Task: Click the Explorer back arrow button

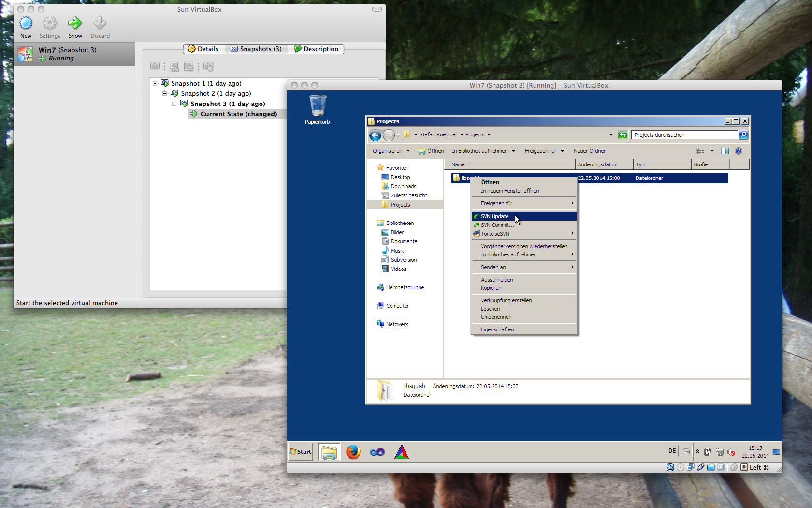Action: click(375, 135)
